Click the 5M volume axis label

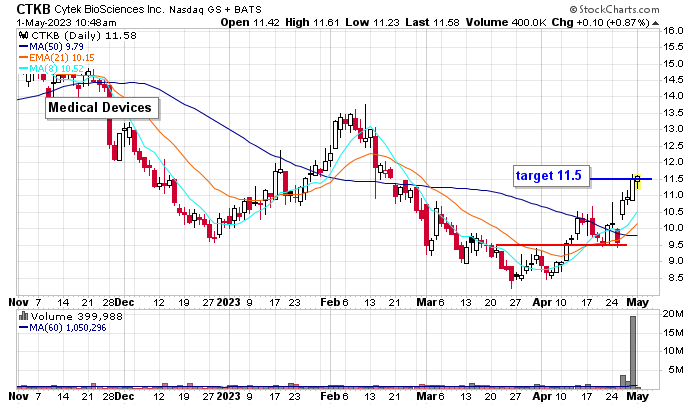point(676,370)
